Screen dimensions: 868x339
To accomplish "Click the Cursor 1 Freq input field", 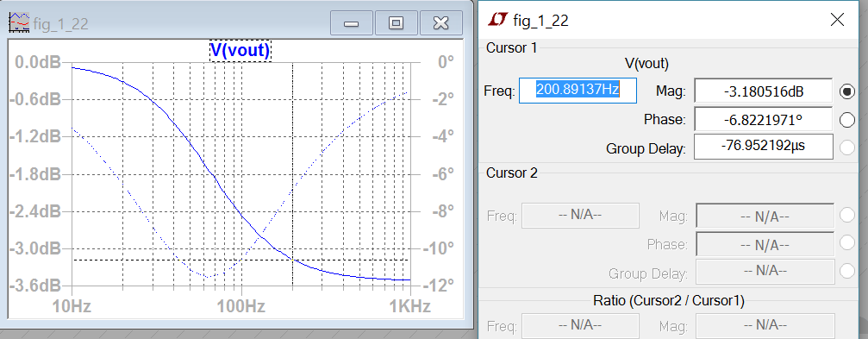I will click(x=578, y=91).
